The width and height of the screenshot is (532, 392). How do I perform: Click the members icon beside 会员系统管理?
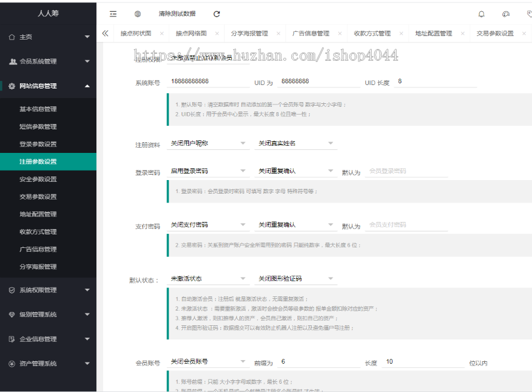point(13,61)
